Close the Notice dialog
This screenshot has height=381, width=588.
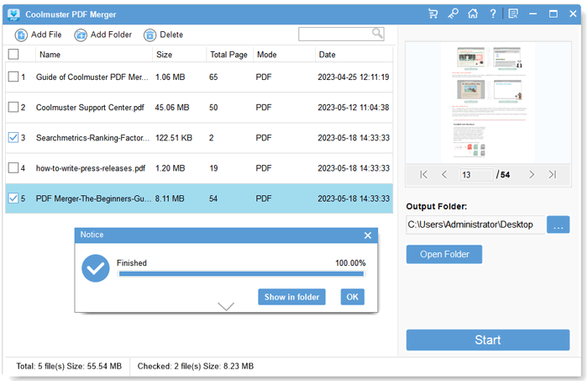tap(368, 235)
